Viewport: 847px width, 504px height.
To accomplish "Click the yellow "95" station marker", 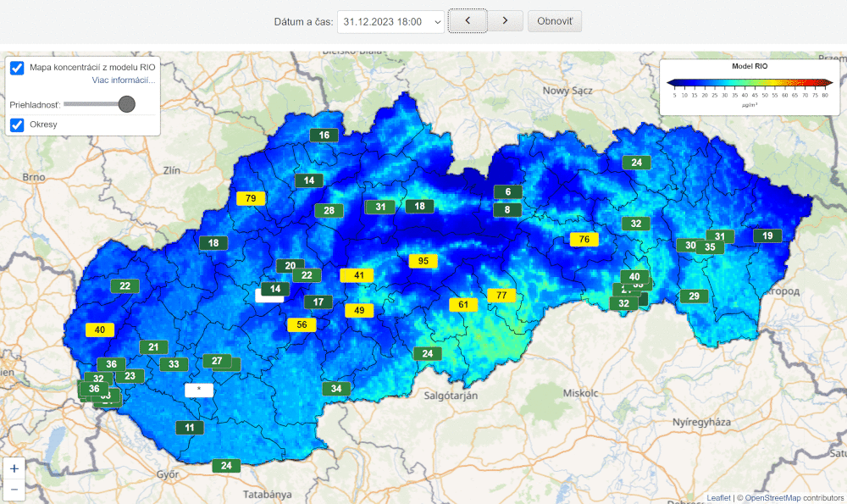I will (x=422, y=261).
